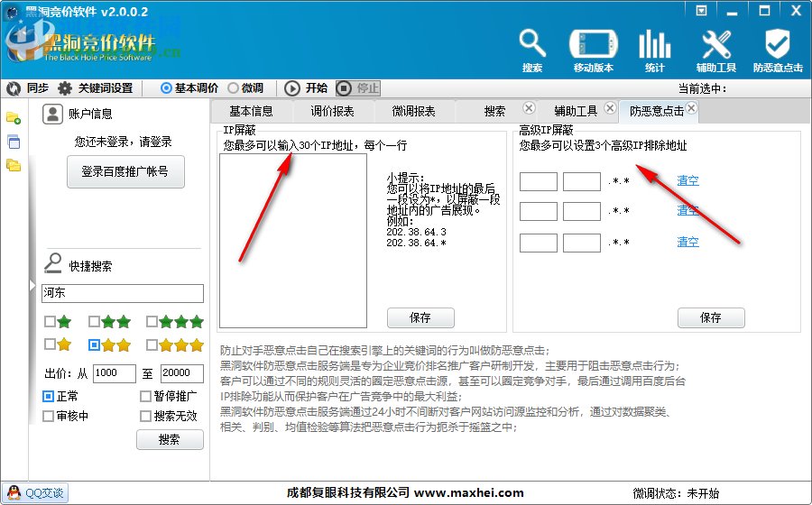The height and width of the screenshot is (505, 812).
Task: Check the 审核中 checkbox
Action: [48, 416]
